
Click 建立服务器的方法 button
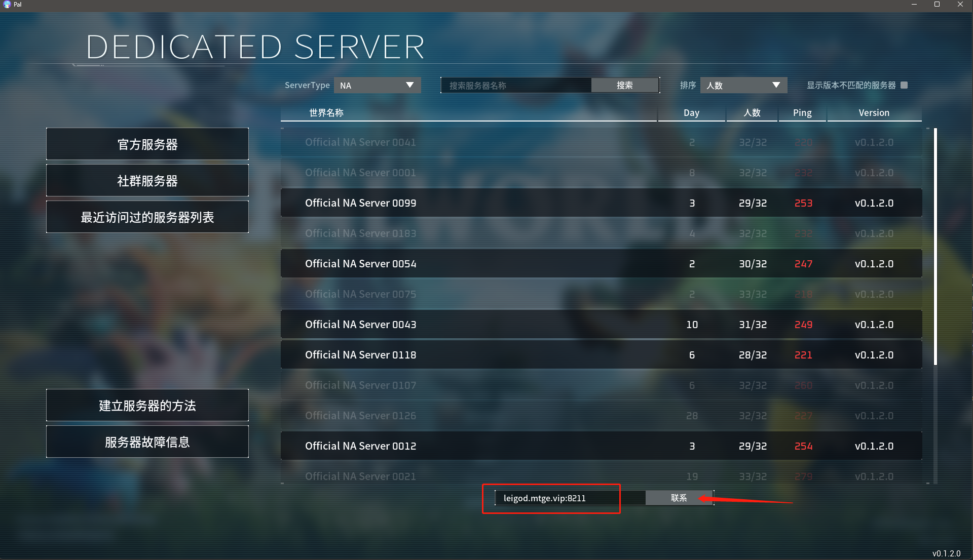coord(147,406)
